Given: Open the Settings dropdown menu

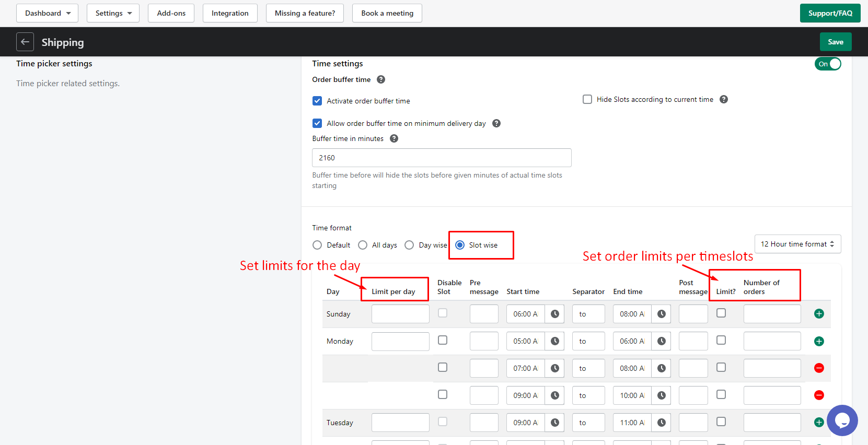Looking at the screenshot, I should (x=113, y=13).
